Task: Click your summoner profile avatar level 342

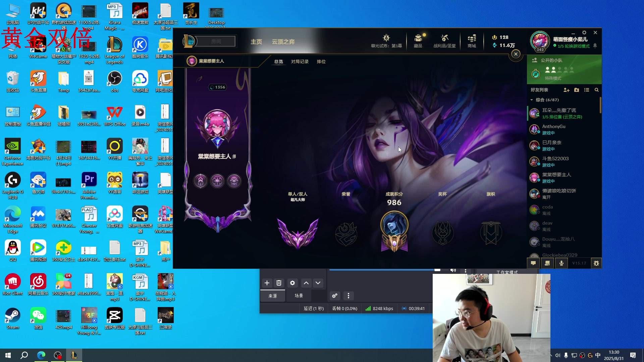Action: tap(540, 41)
